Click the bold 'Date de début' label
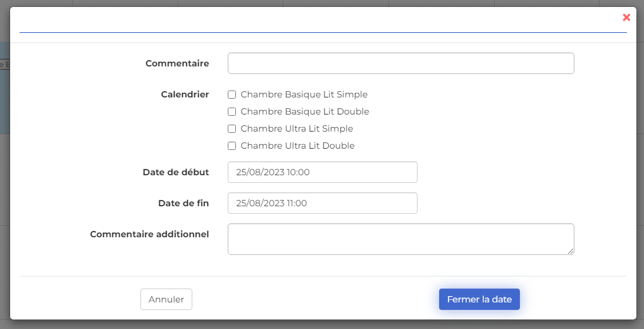The image size is (644, 329). [176, 172]
